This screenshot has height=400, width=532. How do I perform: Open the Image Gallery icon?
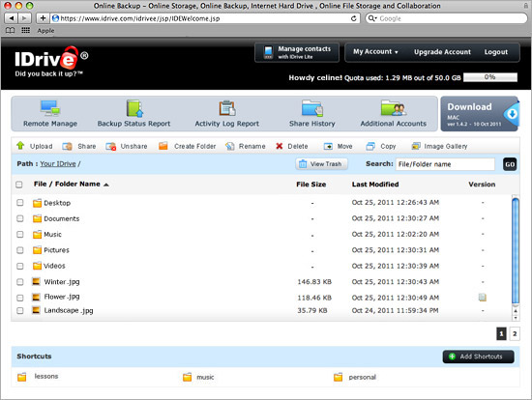(x=416, y=146)
